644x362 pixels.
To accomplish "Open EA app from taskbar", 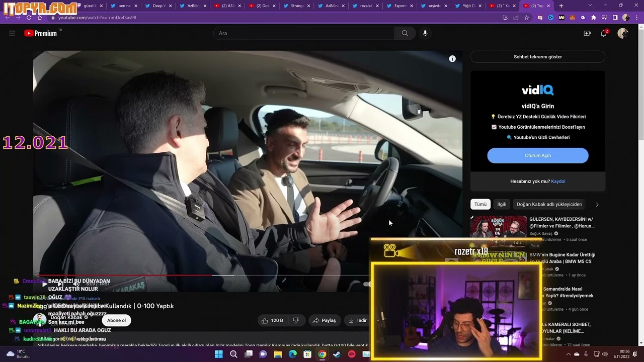I will tap(352, 354).
